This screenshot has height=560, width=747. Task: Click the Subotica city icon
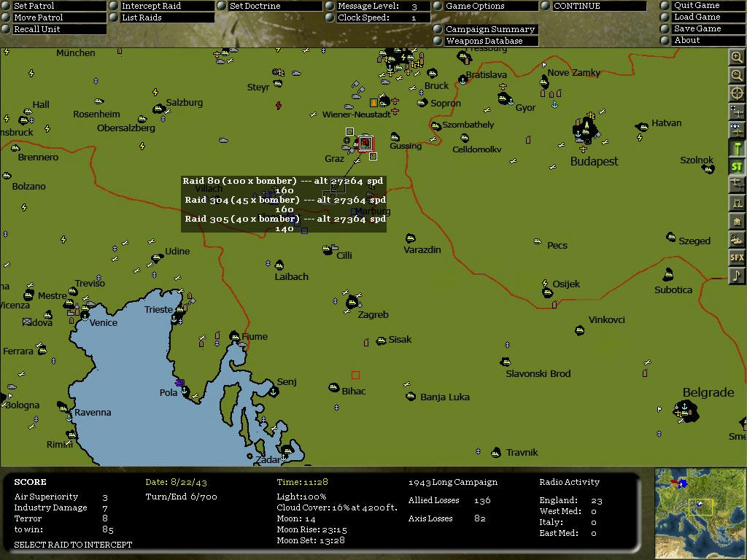[668, 274]
